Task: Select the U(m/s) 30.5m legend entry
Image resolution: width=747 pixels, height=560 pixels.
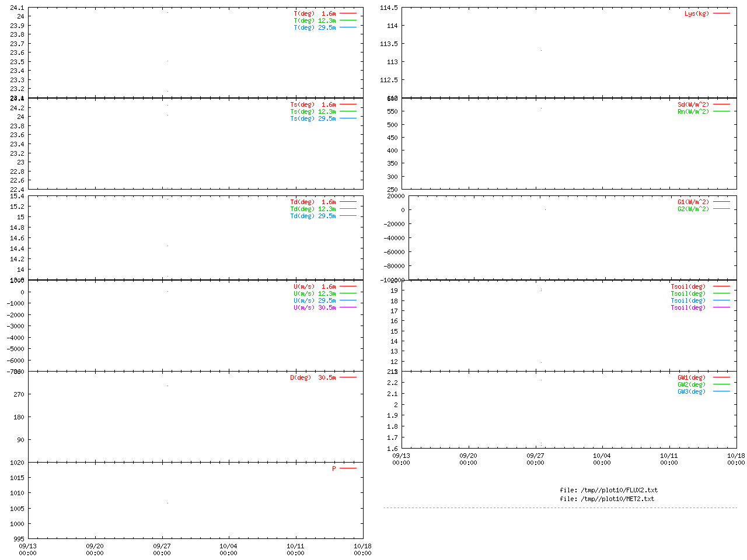Action: (x=315, y=307)
